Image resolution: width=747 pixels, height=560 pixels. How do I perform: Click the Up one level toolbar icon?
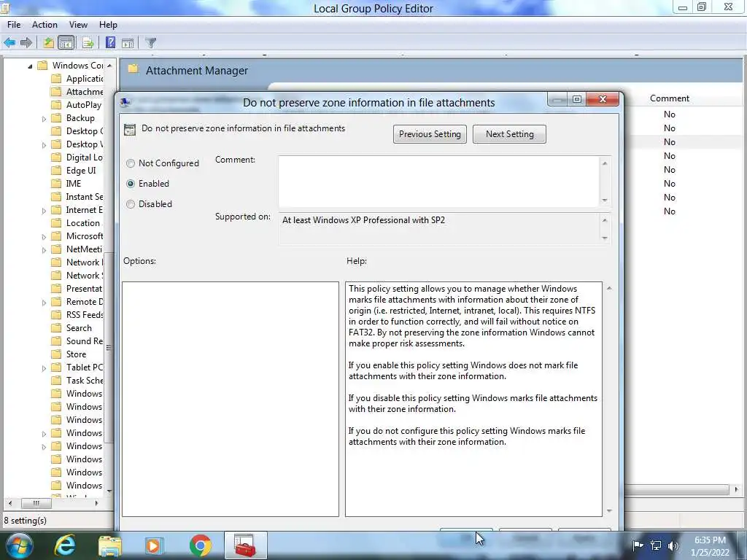[49, 43]
